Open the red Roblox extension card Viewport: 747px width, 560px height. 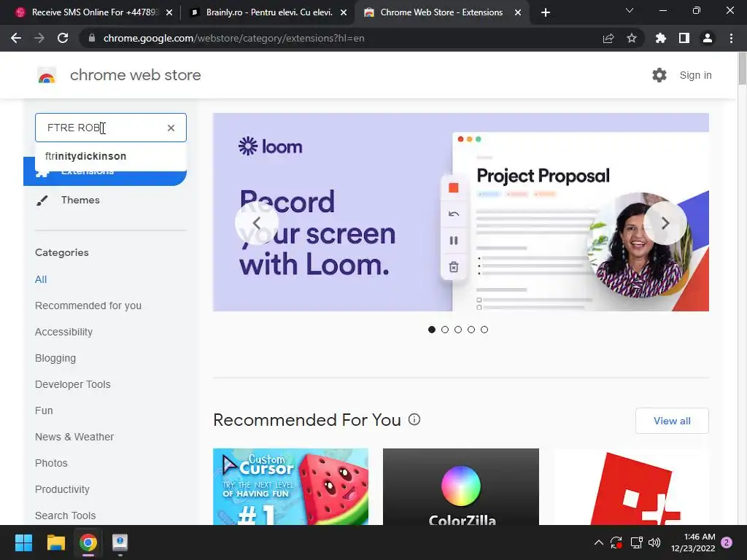[x=631, y=486]
